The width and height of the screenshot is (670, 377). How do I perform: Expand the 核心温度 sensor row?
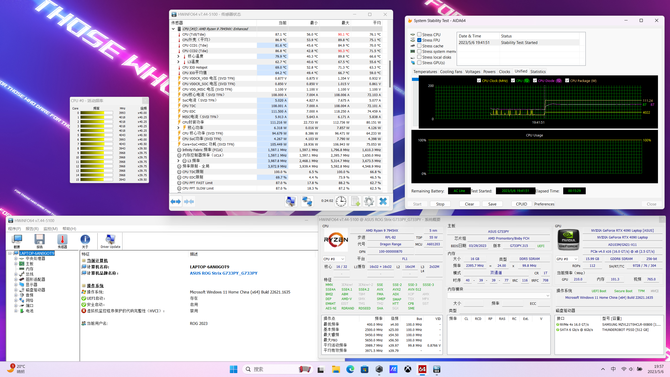coord(179,56)
